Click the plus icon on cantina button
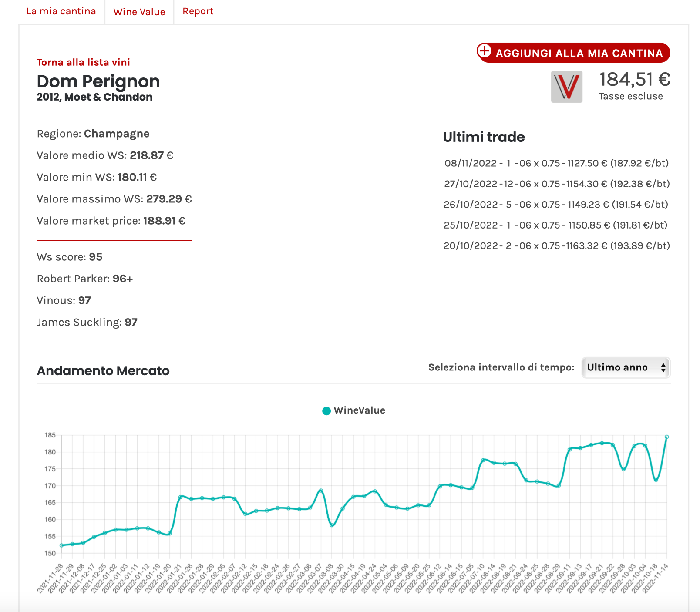Screen dimensions: 700x612 (x=485, y=51)
